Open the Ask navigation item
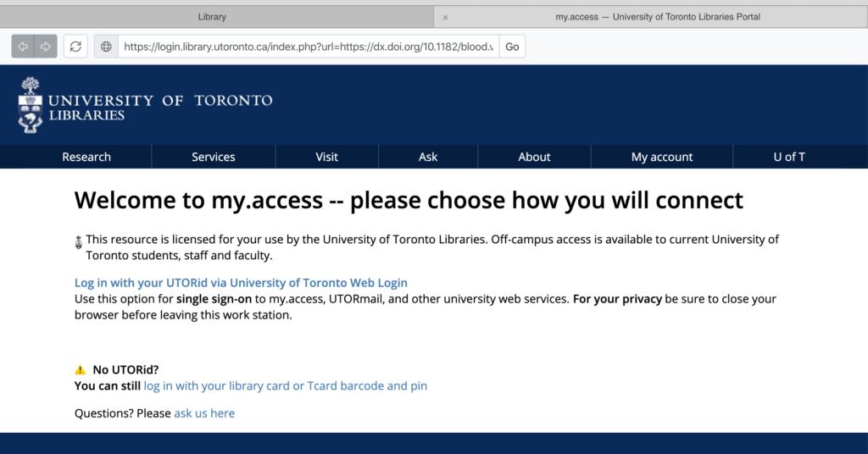868x454 pixels. tap(428, 157)
